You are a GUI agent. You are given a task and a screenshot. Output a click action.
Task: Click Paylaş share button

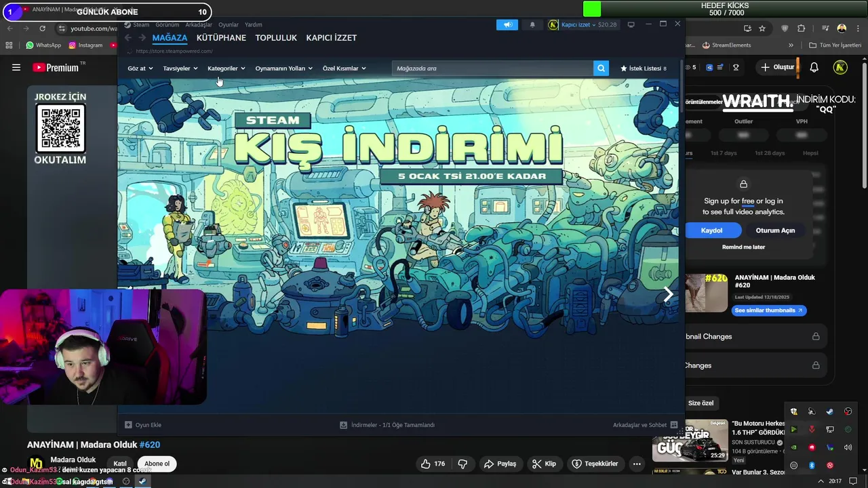500,464
